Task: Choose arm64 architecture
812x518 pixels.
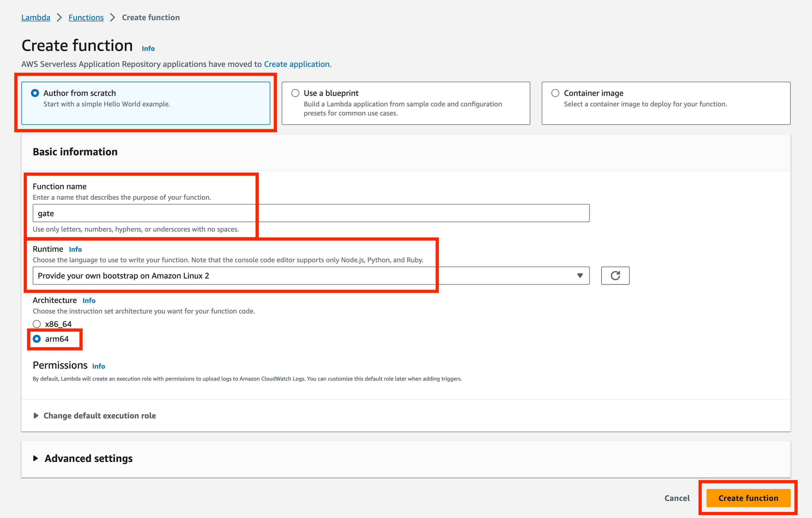Action: click(x=37, y=339)
